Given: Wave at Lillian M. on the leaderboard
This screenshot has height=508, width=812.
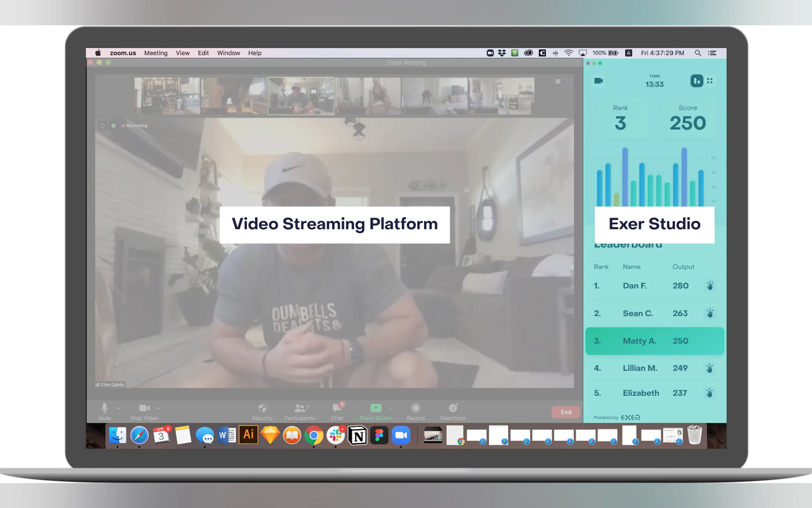Looking at the screenshot, I should pos(709,368).
